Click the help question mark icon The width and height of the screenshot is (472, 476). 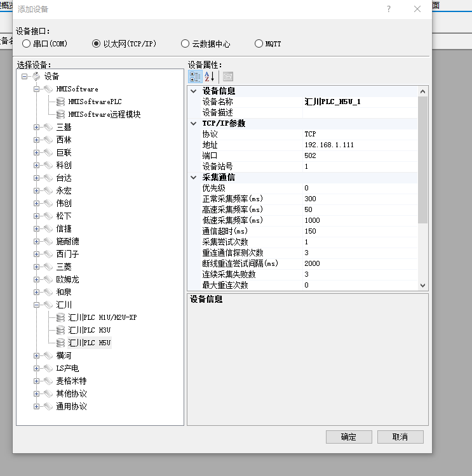pos(389,9)
